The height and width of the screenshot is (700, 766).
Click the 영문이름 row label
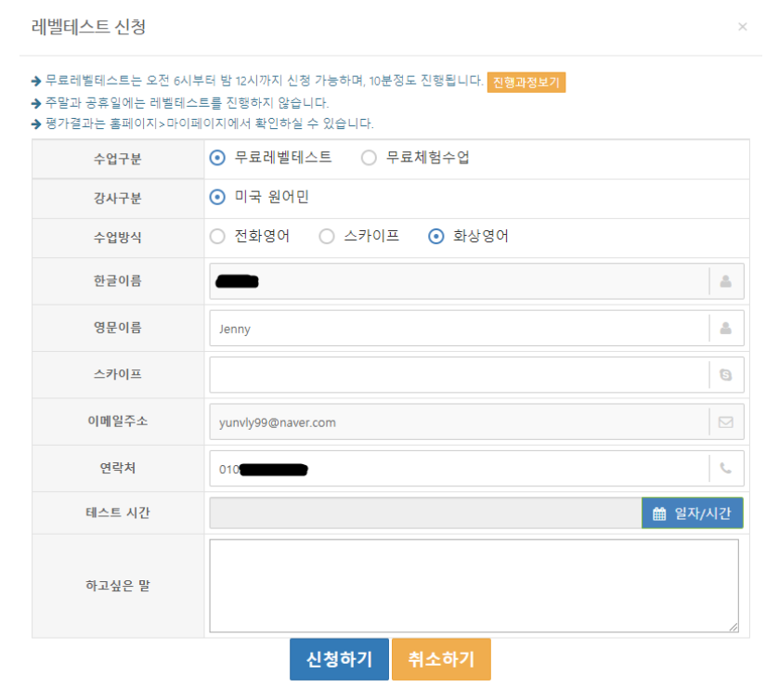pos(118,328)
